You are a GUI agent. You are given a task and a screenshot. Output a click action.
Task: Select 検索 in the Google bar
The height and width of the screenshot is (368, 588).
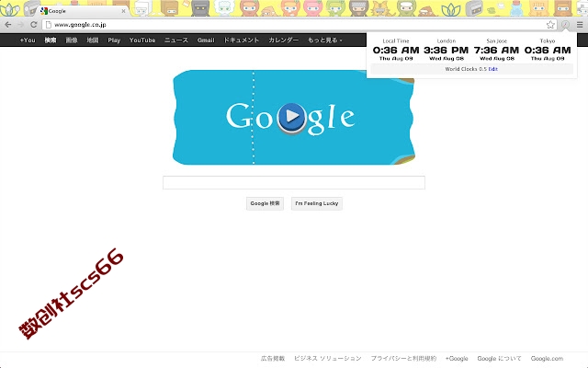coord(51,40)
